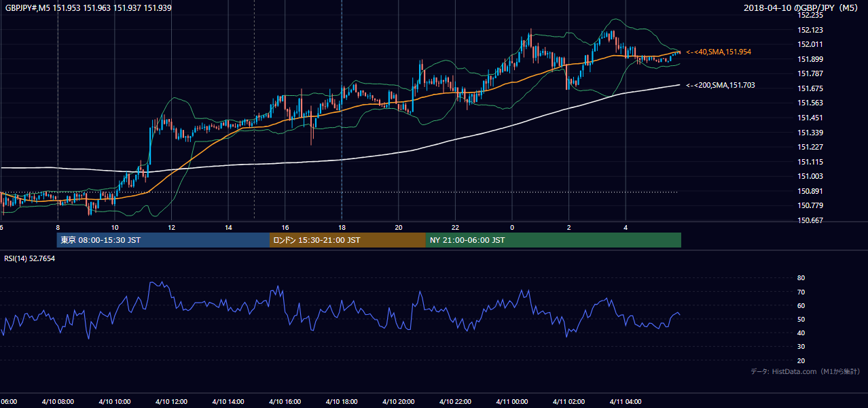Select the Tokyo 08:00-15:30 JST session bar
868x408 pixels.
tap(163, 240)
